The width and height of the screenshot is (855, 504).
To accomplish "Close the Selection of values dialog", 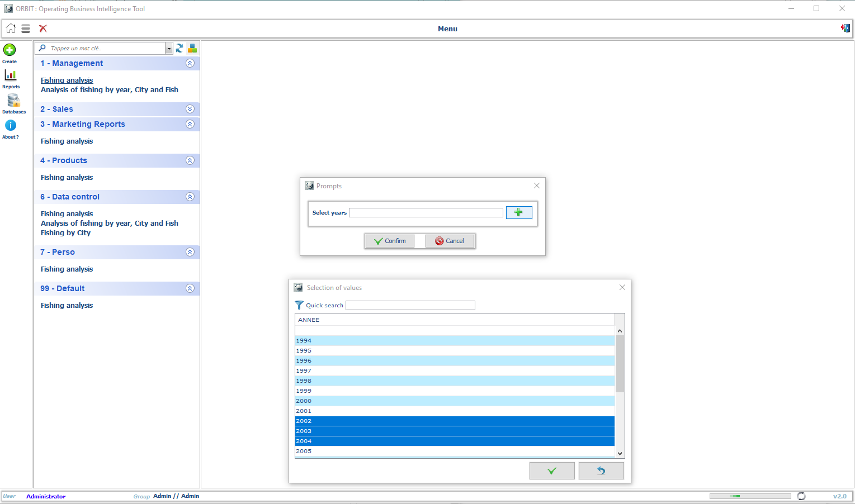I will 622,287.
